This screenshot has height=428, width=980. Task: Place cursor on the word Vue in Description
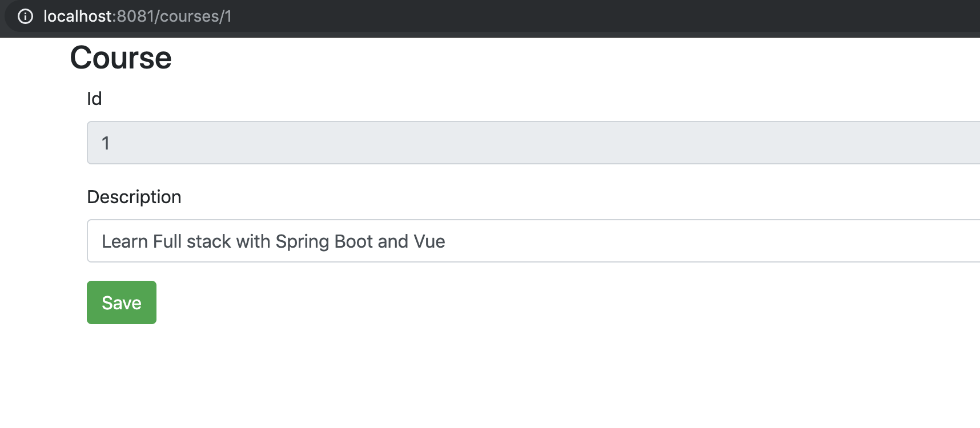click(429, 241)
